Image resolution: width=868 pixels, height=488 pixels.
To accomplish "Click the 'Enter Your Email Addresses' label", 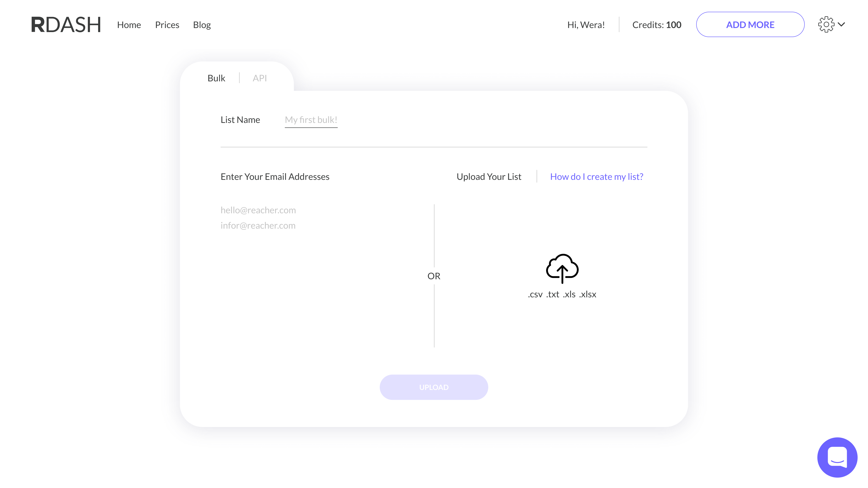I will point(275,176).
